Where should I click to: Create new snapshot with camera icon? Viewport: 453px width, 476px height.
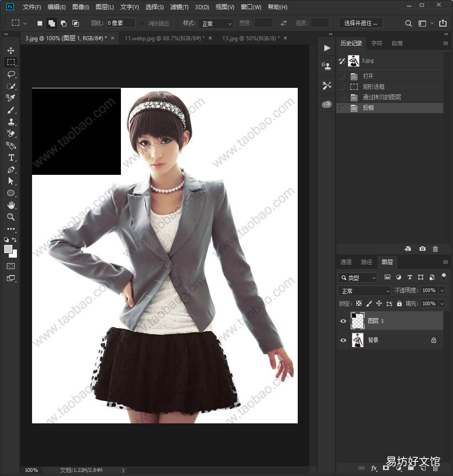(x=422, y=249)
